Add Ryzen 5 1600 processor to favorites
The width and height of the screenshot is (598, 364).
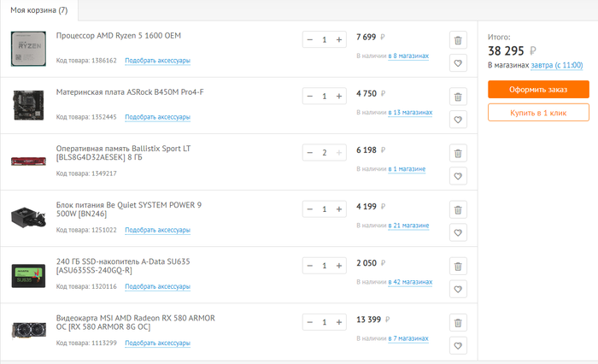coord(458,63)
